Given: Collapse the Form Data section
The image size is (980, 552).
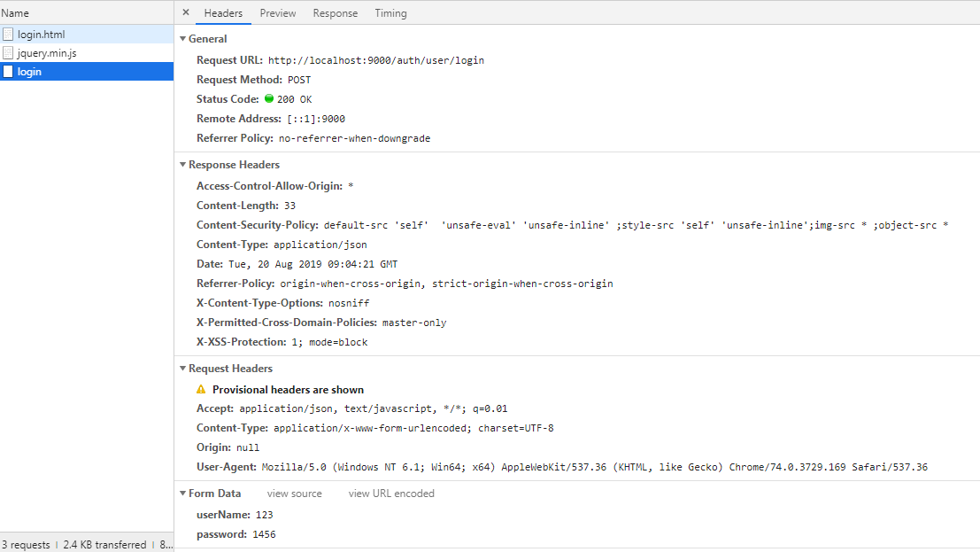Looking at the screenshot, I should point(183,493).
